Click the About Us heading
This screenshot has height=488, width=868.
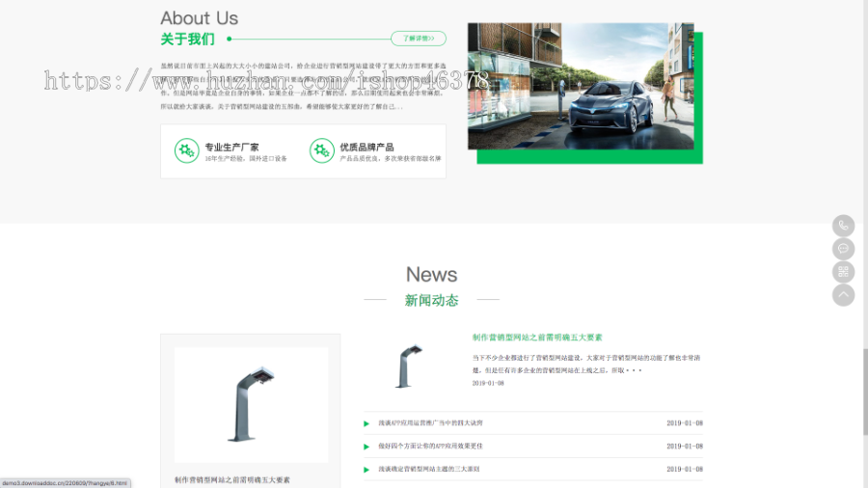200,18
